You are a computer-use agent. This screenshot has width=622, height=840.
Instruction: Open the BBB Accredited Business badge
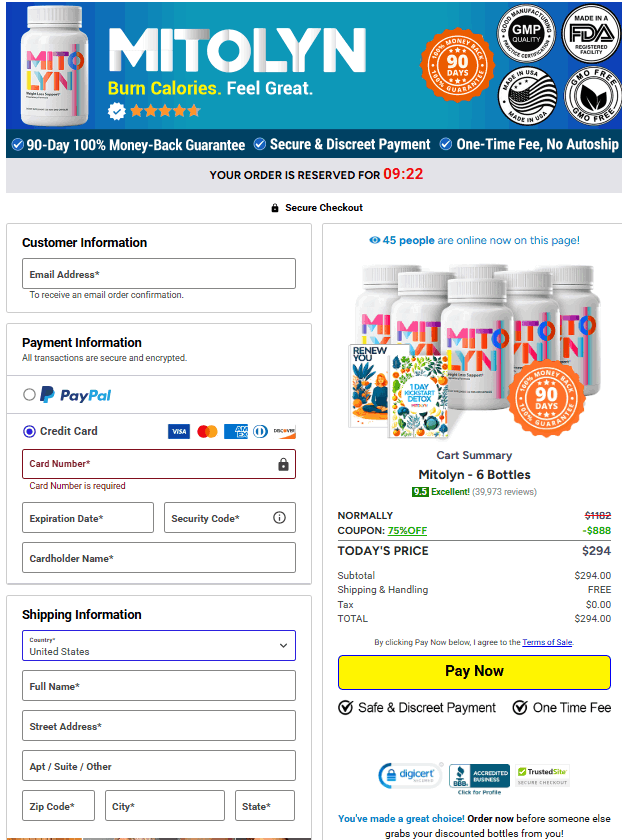coord(479,776)
